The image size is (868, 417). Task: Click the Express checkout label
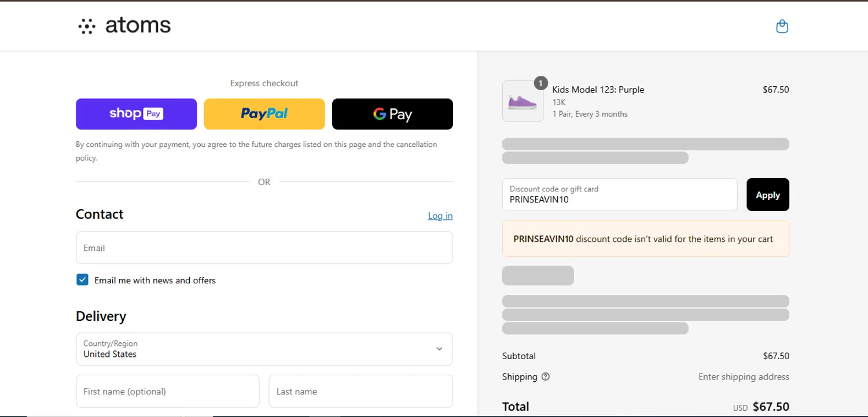[264, 83]
